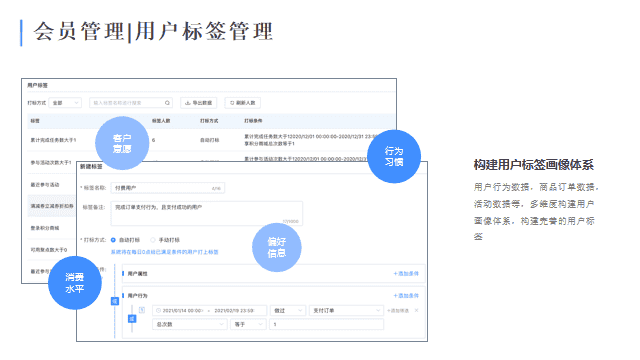Select the 可用集点数大于0 tag row
Viewport: 640px width, 360px height.
(49, 250)
